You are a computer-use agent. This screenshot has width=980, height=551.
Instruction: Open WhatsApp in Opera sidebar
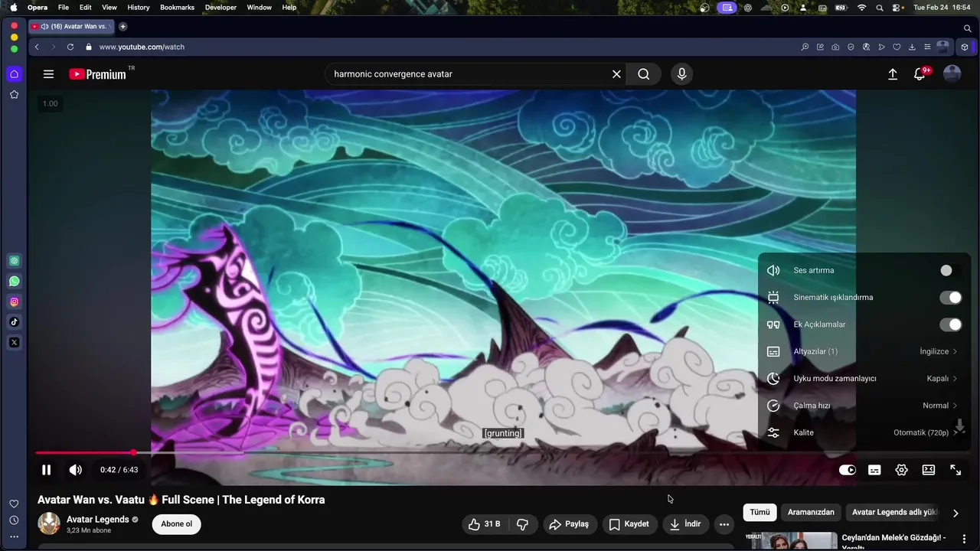(x=14, y=281)
